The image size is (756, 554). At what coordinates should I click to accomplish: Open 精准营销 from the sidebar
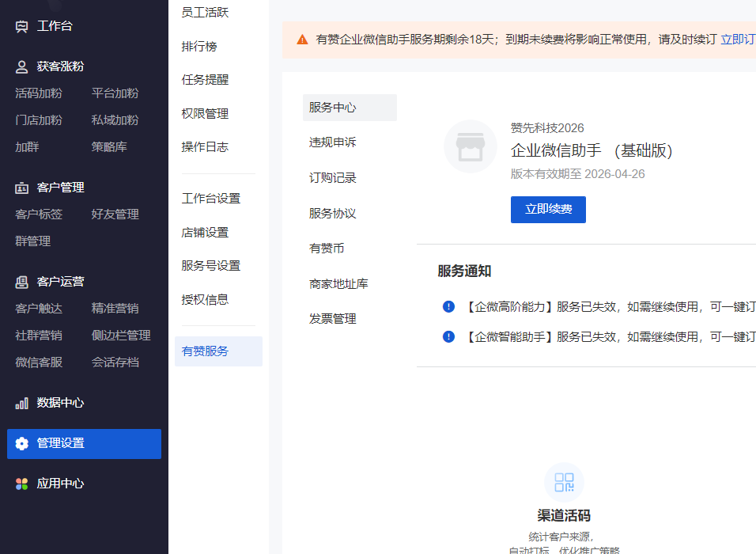point(115,309)
